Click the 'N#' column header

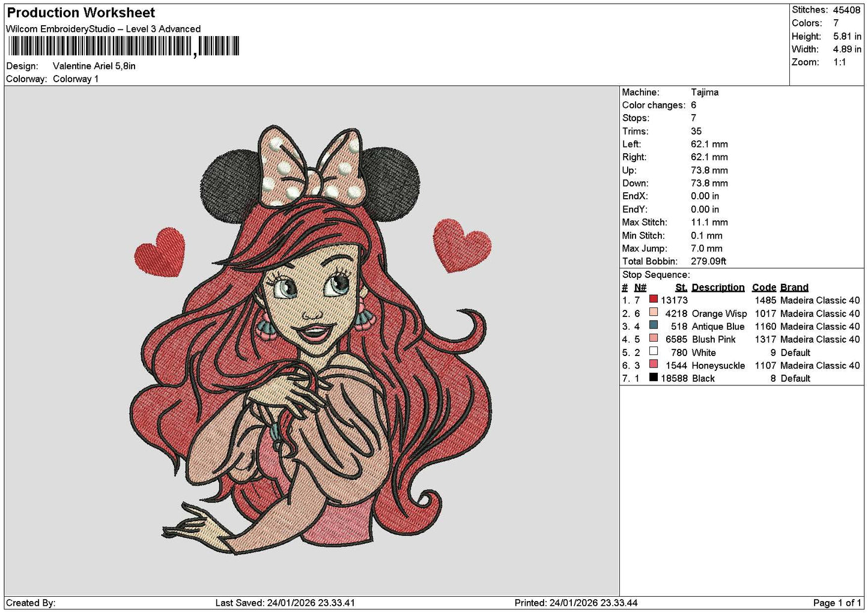click(640, 288)
